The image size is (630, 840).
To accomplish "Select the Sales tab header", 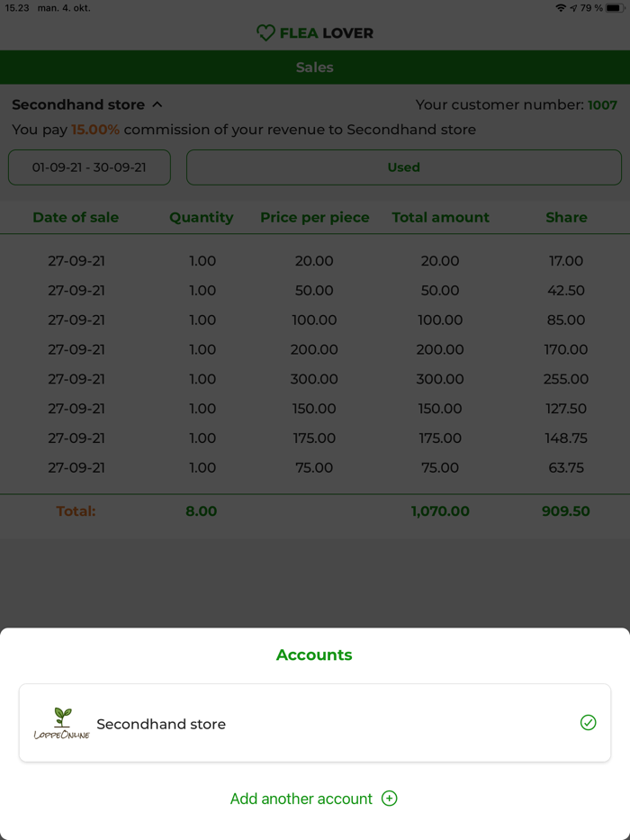I will (314, 68).
